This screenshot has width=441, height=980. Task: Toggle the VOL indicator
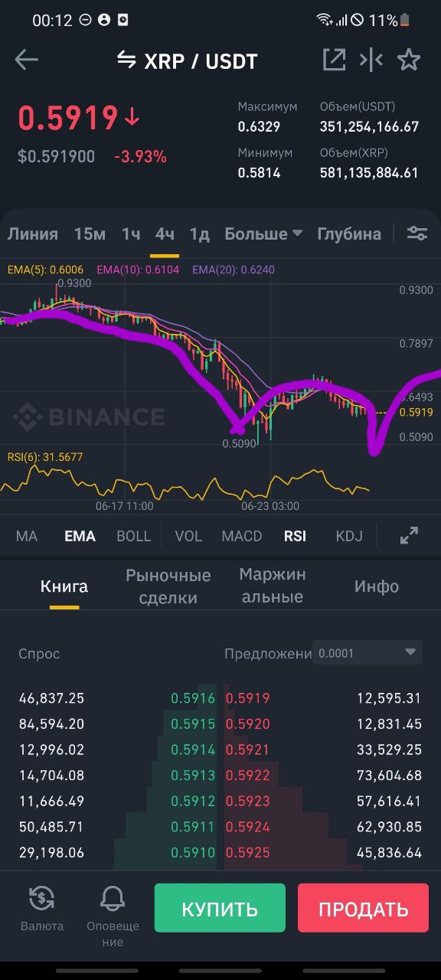[x=188, y=536]
